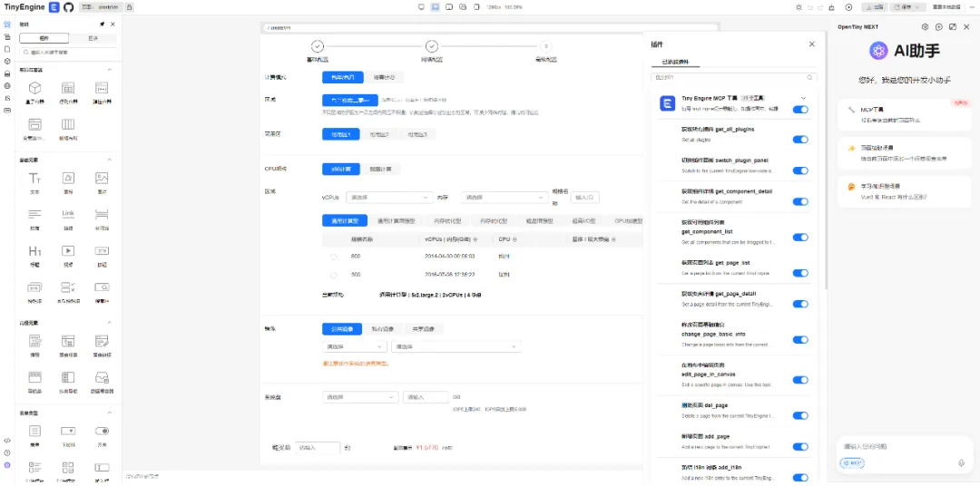
Task: Toggle change_page_basic_info tool switch
Action: tap(800, 340)
